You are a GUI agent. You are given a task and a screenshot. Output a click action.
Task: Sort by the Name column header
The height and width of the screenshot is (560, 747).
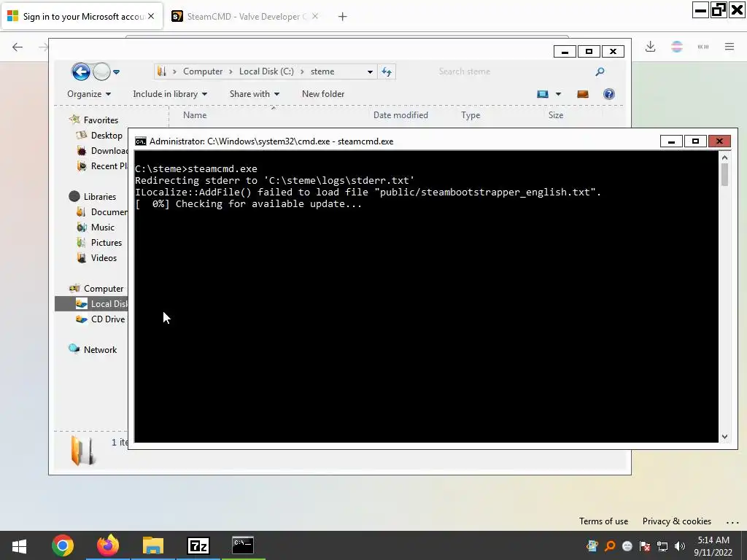(x=195, y=115)
